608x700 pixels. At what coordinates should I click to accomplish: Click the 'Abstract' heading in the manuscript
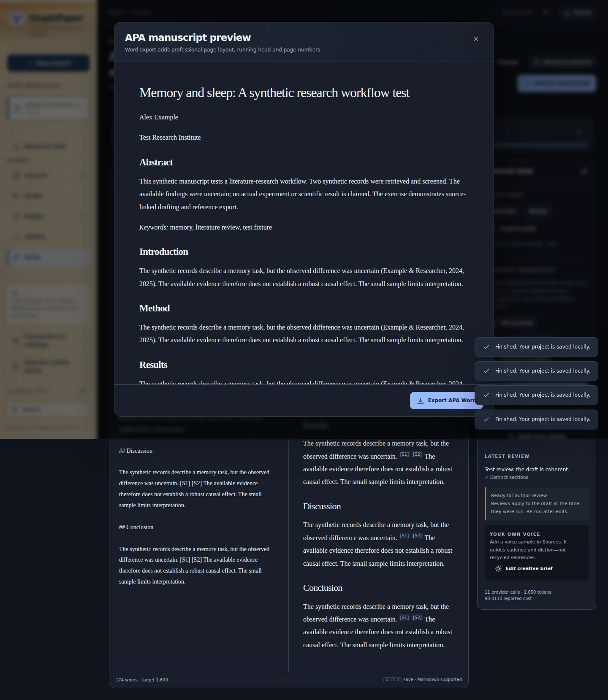click(x=156, y=162)
